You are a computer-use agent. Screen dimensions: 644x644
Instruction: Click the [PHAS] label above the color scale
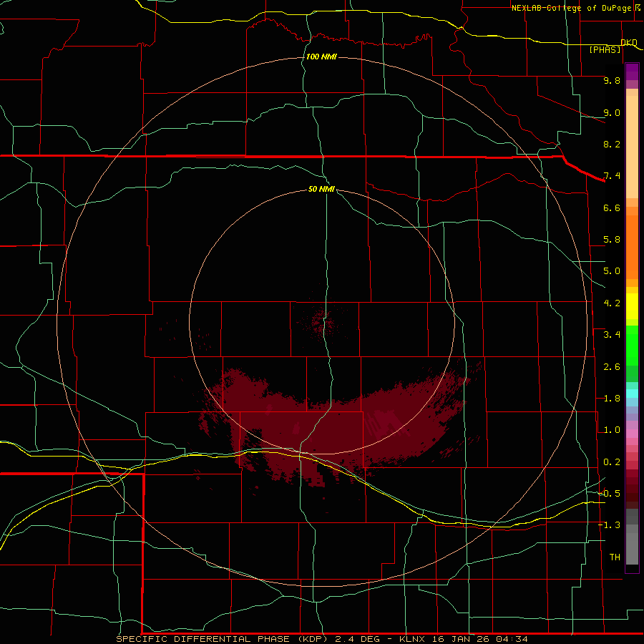tap(605, 49)
